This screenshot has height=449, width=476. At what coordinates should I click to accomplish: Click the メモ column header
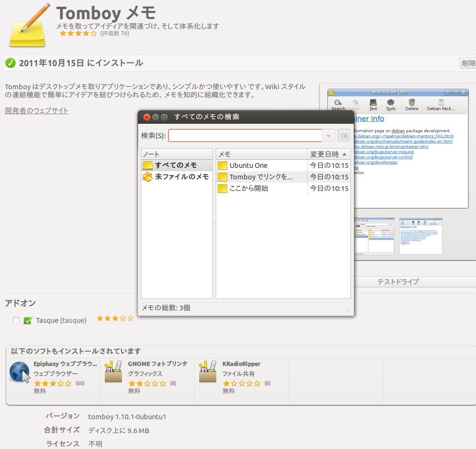point(262,154)
